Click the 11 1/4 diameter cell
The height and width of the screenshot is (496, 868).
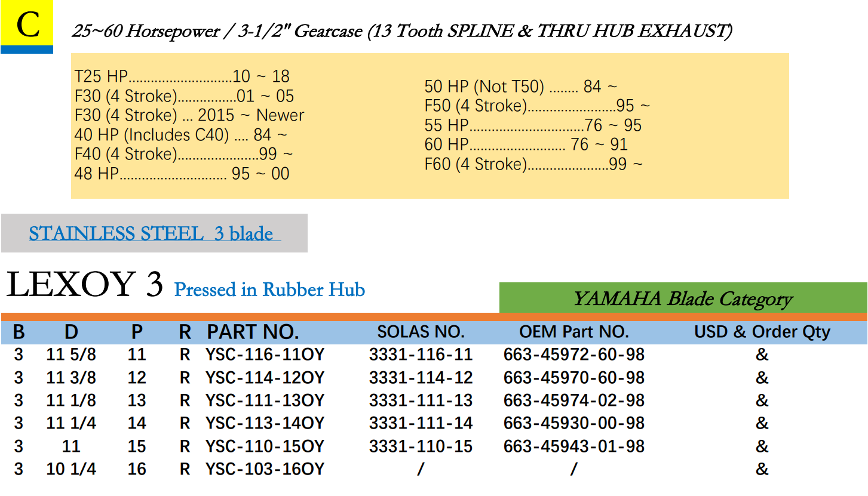point(71,423)
